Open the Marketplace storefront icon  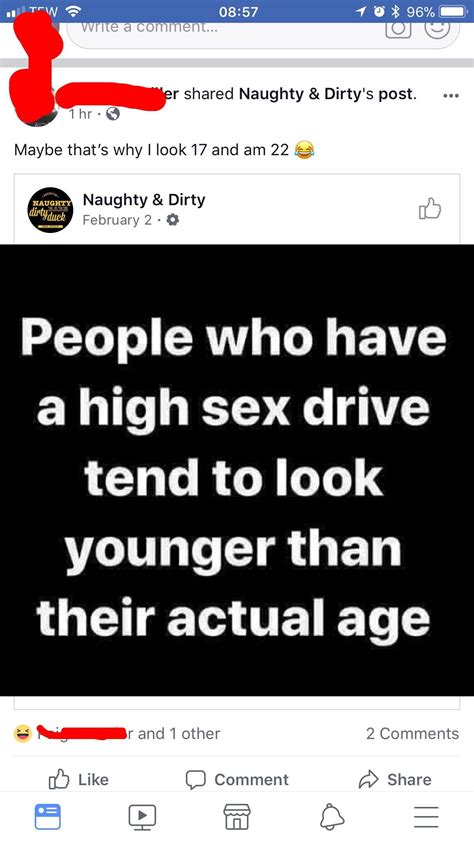(x=237, y=817)
